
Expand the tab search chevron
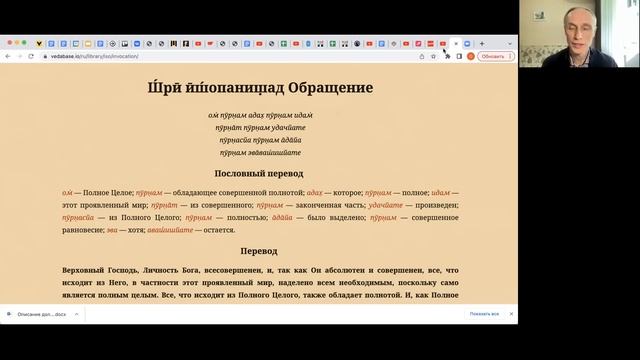coord(510,44)
